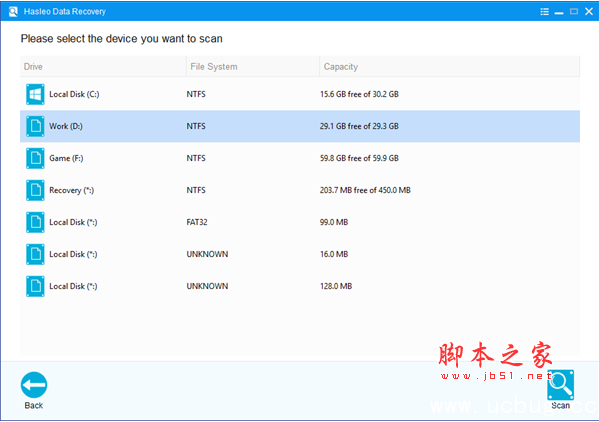
Task: Click the Recovery (*:) partition icon
Action: click(35, 190)
